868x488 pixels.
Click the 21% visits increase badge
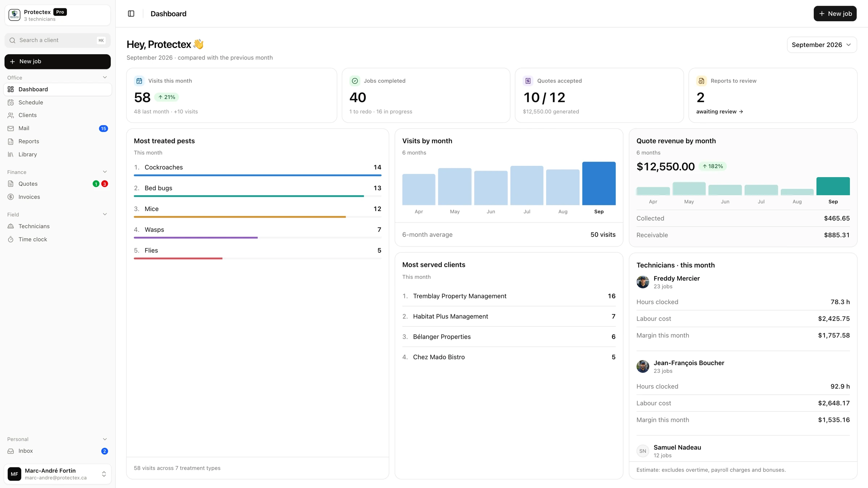pos(167,97)
